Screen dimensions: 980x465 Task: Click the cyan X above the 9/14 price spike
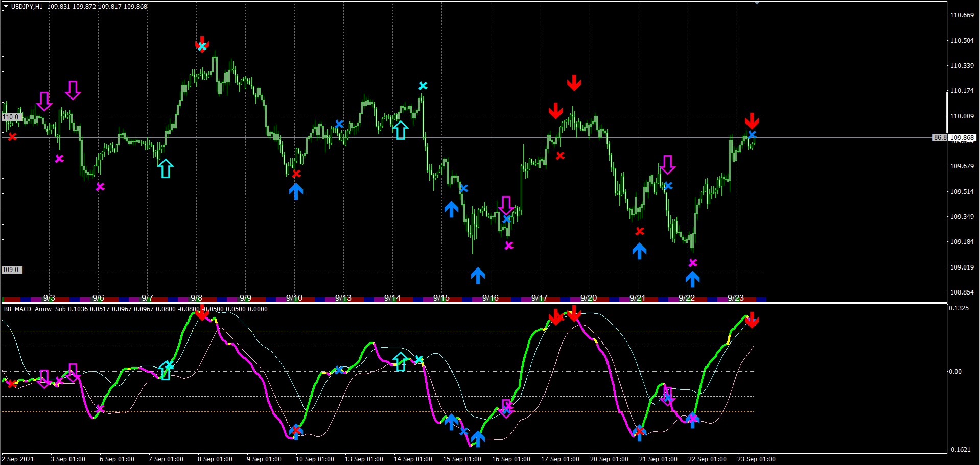coord(423,86)
